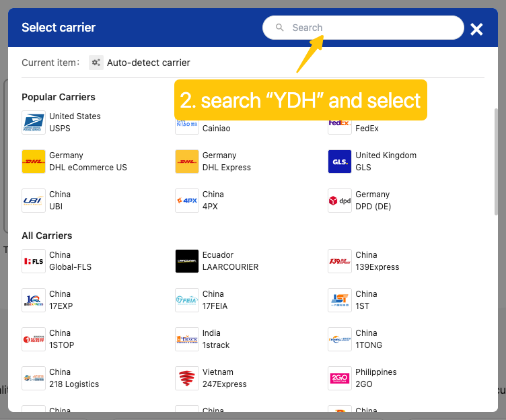Choose the USPS carrier name
Image resolution: width=506 pixels, height=420 pixels.
(x=60, y=129)
